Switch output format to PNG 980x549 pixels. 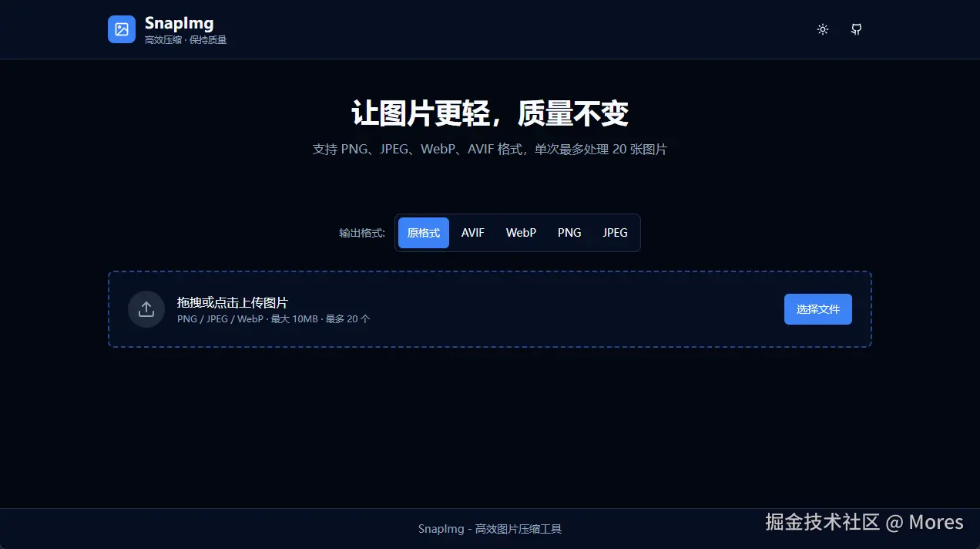(569, 233)
